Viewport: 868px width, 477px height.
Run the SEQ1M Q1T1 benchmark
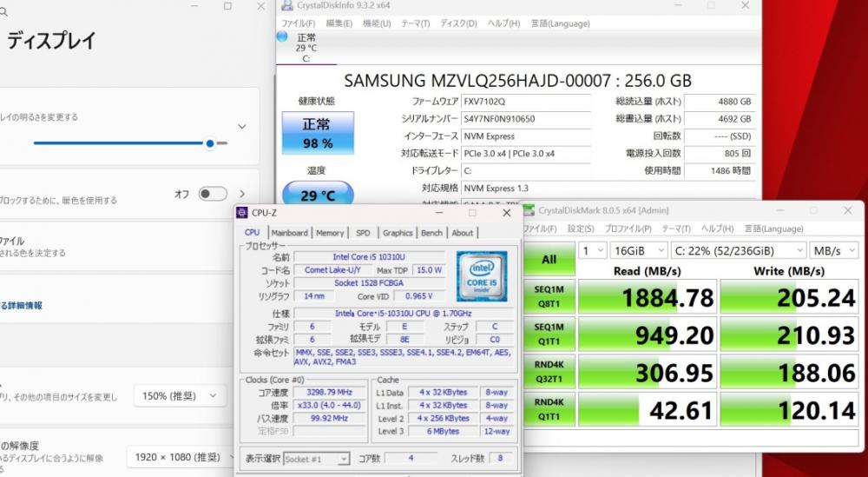click(549, 334)
